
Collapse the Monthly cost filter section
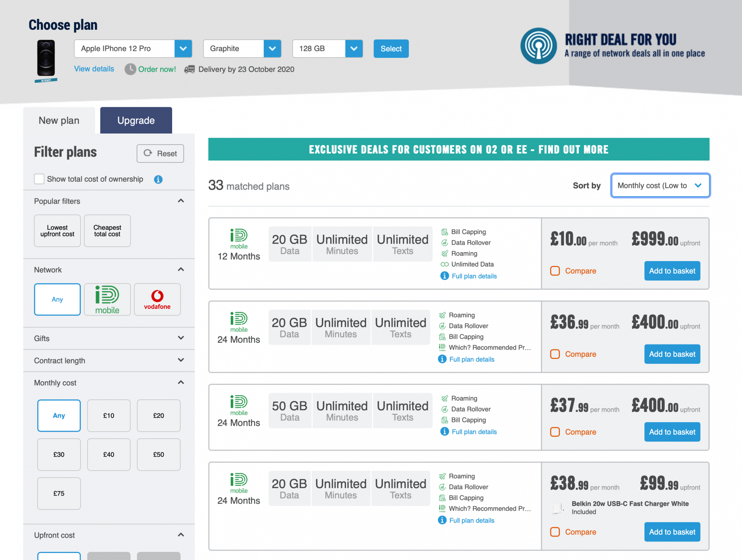click(x=181, y=382)
